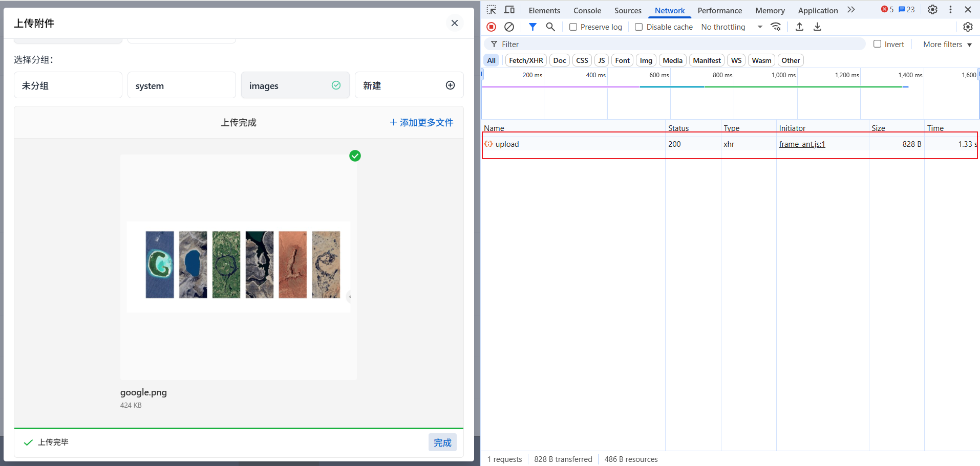This screenshot has width=980, height=466.
Task: Sort requests by Status column header
Action: coord(693,128)
